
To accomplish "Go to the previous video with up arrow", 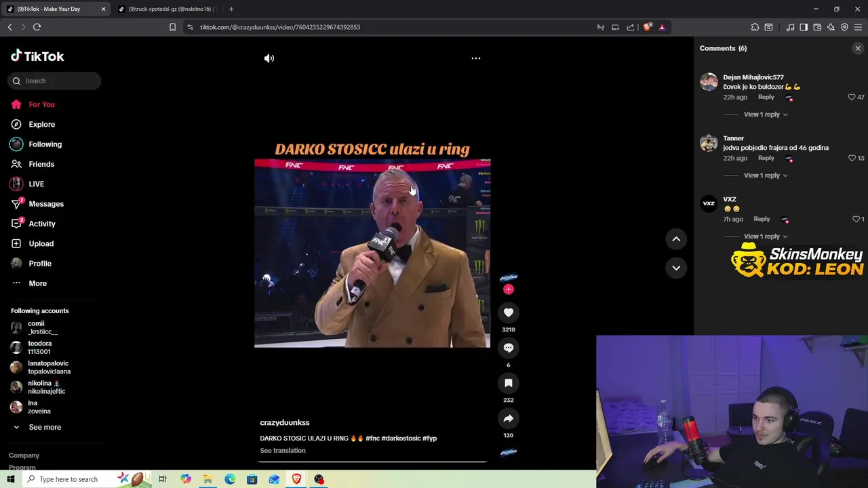I will [x=676, y=239].
